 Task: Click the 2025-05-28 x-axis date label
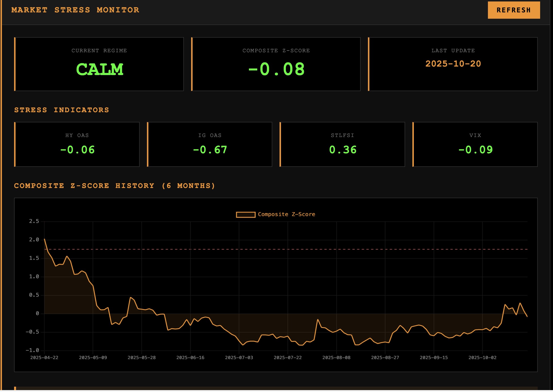pos(142,358)
